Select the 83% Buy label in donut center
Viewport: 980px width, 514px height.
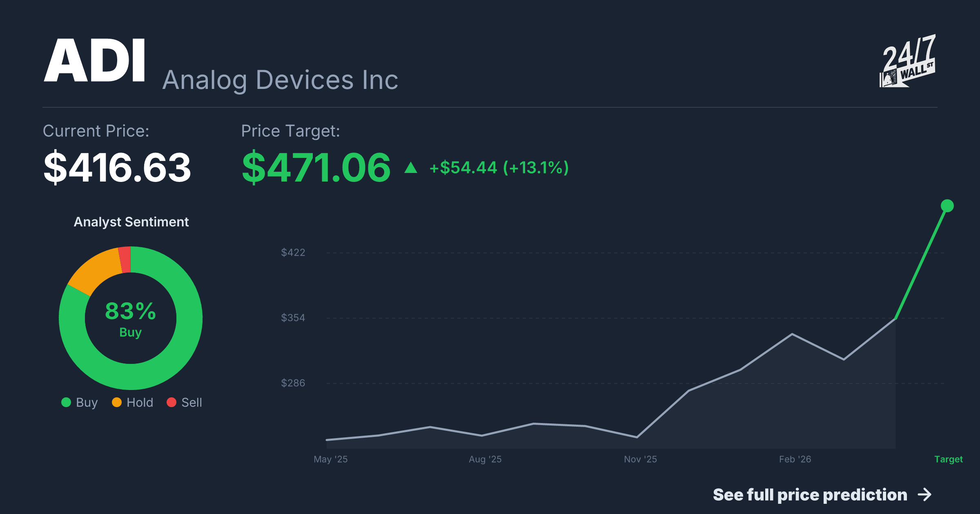pos(131,319)
